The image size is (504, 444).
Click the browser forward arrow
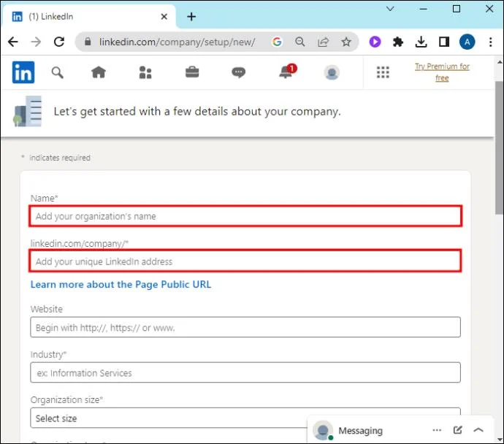tap(36, 42)
